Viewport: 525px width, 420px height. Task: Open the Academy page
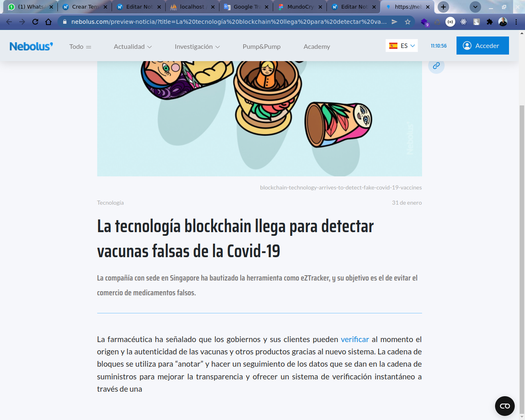pos(317,47)
